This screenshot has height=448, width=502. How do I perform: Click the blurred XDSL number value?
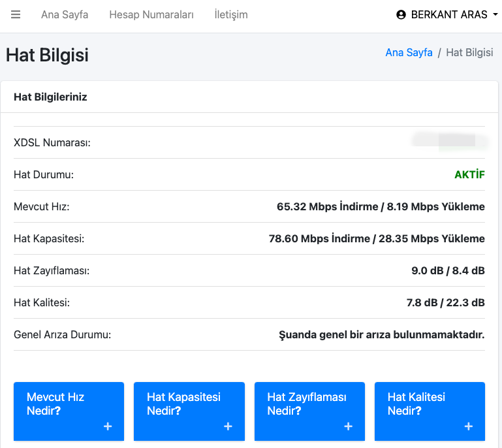[x=450, y=141]
